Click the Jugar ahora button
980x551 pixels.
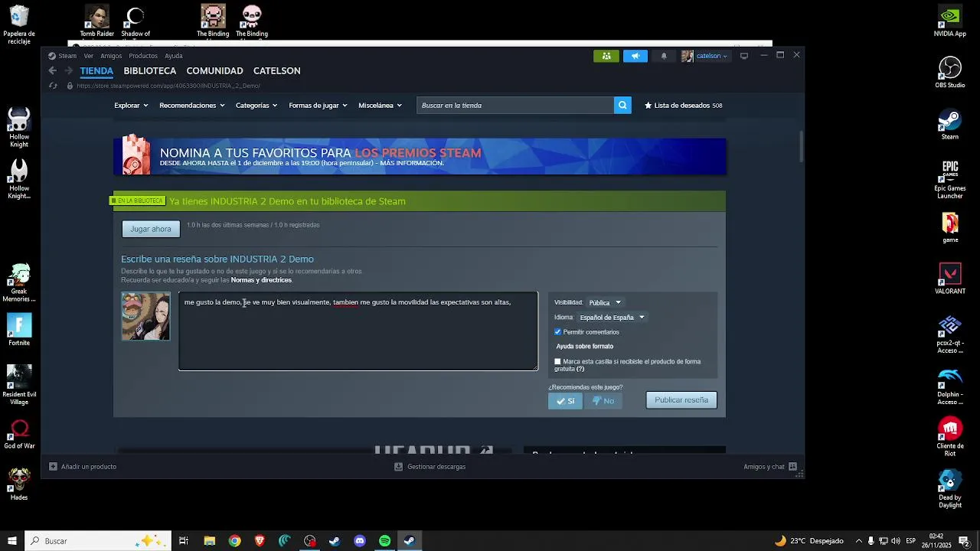click(151, 229)
